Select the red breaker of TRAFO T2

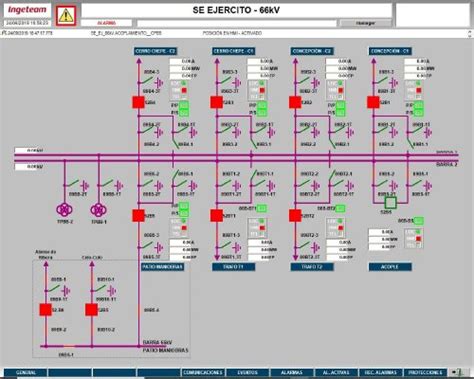tap(295, 216)
